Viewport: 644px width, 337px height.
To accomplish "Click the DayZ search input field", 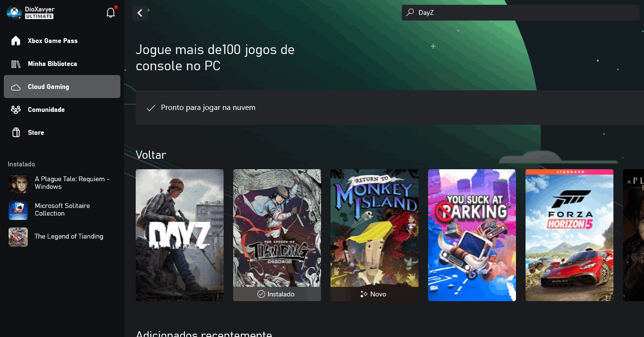I will point(520,13).
